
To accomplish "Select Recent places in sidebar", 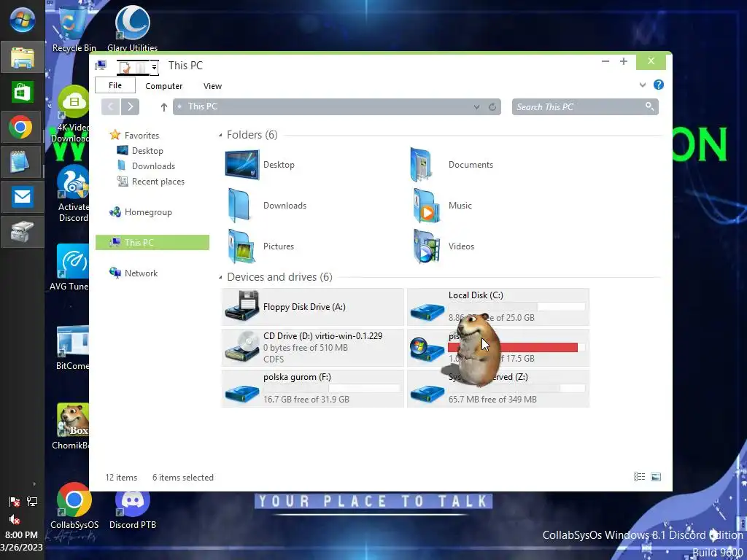I will point(150,182).
